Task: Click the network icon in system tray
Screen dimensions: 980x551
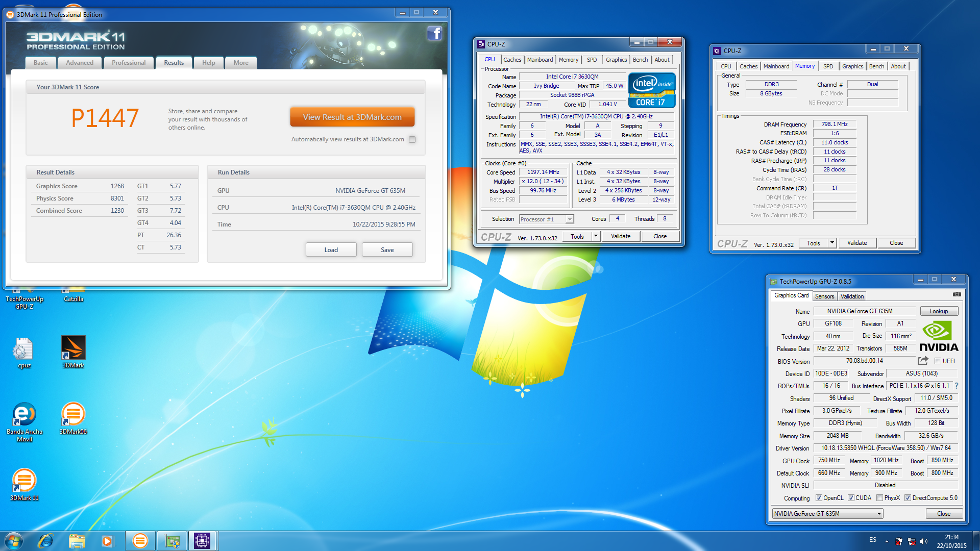Action: [911, 541]
